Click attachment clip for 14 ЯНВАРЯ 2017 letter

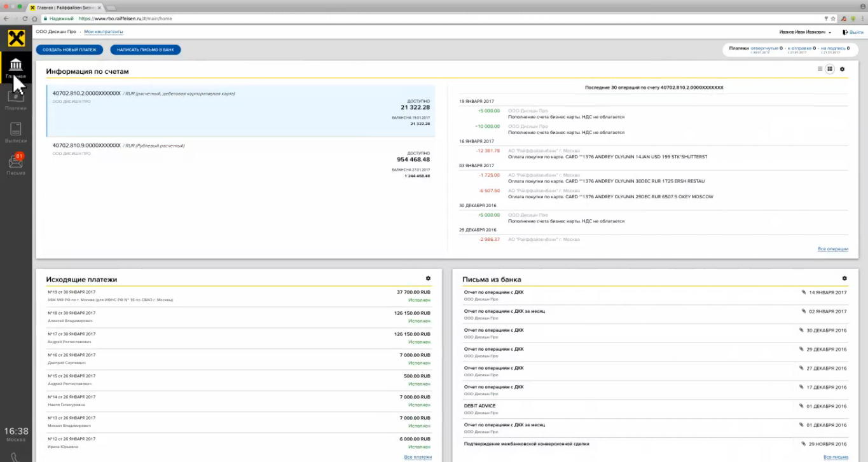[804, 292]
